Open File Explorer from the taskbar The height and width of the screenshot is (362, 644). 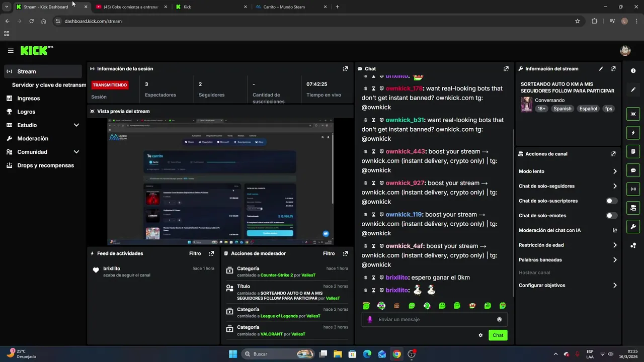pos(338,354)
